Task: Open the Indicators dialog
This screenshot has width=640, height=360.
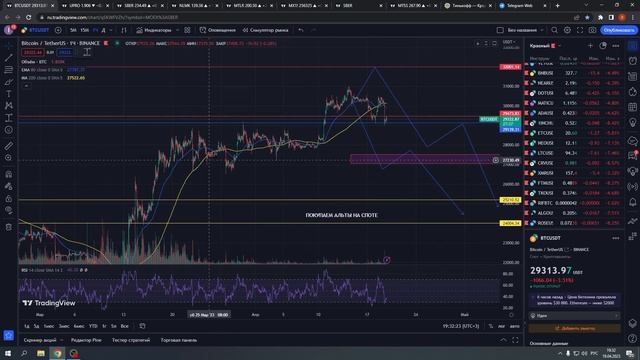Action: 154,30
